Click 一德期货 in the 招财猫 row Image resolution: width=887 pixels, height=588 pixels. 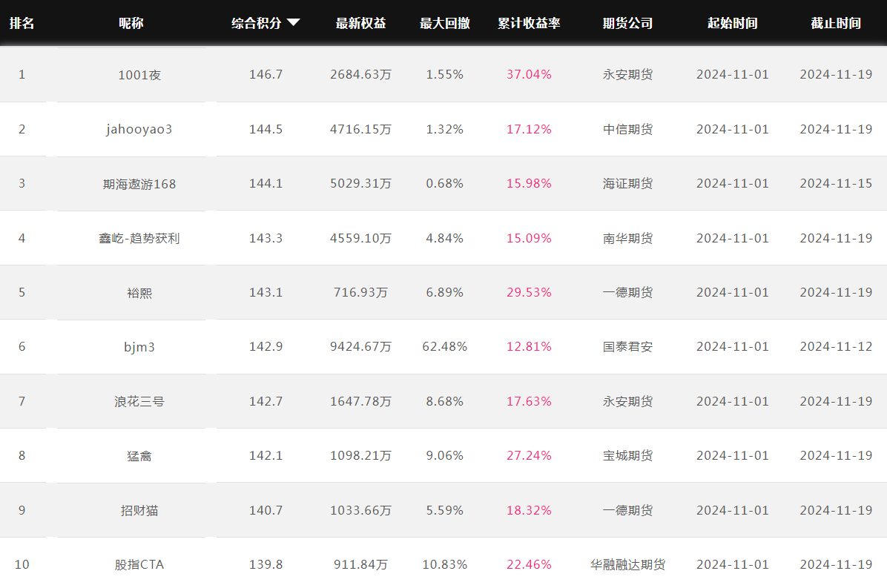(x=628, y=510)
